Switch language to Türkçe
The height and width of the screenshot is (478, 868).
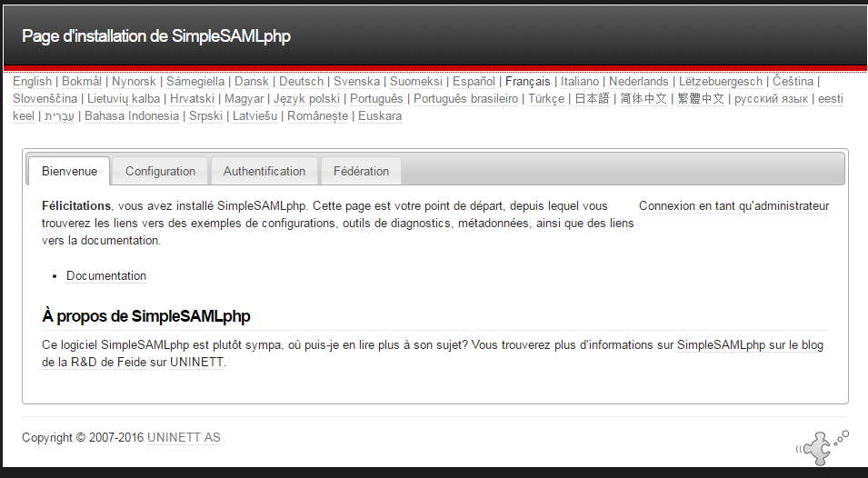click(546, 98)
